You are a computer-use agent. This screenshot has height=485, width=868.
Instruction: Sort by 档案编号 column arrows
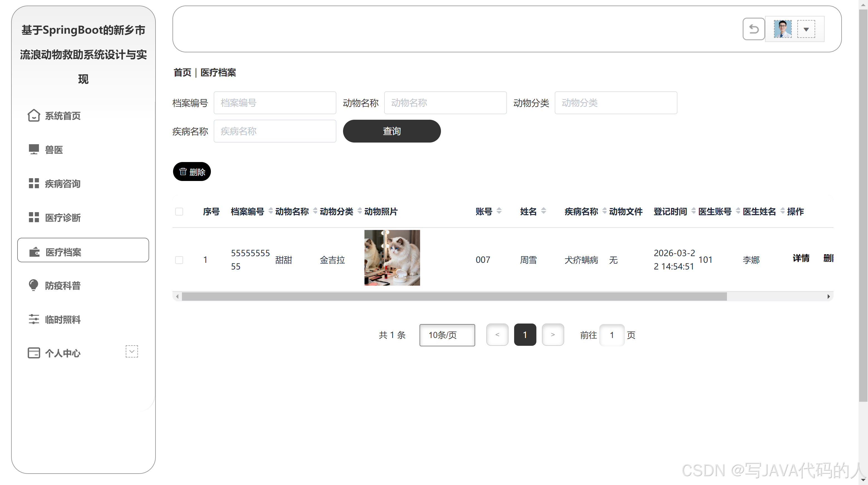(x=270, y=211)
